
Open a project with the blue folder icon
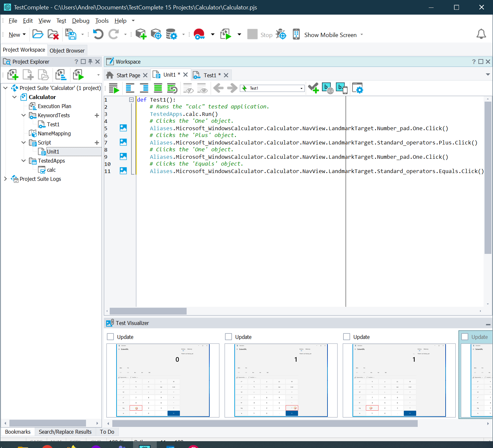[x=38, y=34]
